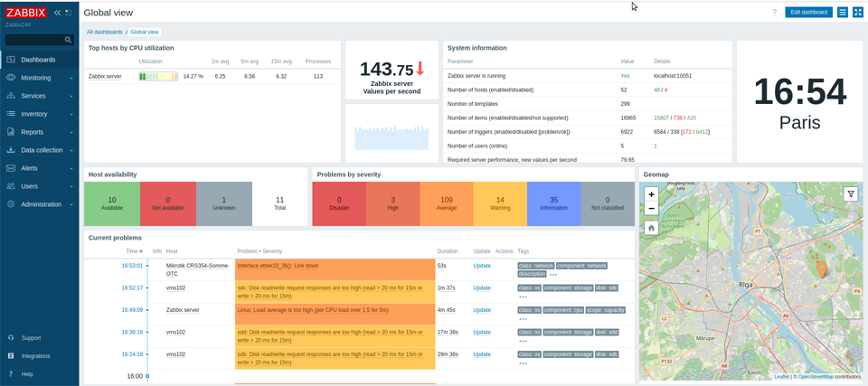Expand Administration submenu chevron

coord(71,204)
